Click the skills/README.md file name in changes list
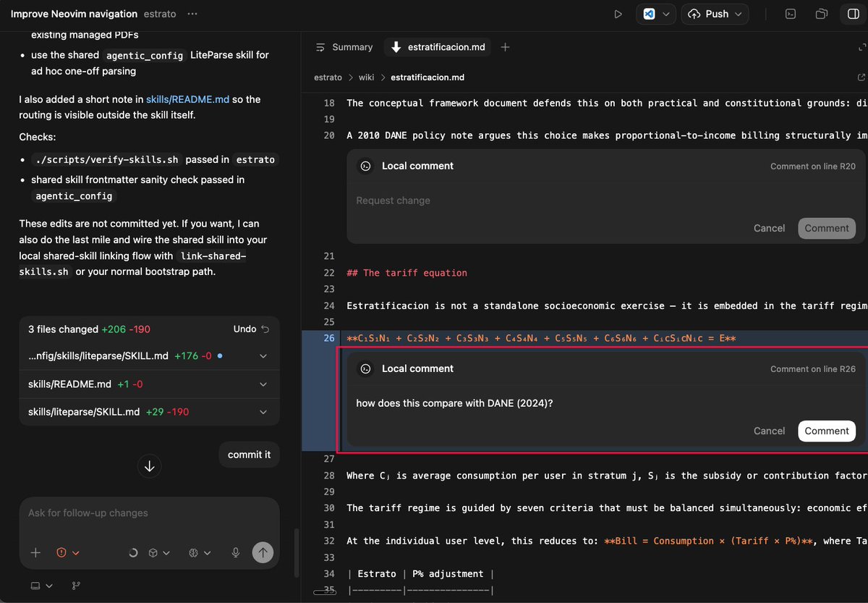The width and height of the screenshot is (868, 603). tap(69, 384)
